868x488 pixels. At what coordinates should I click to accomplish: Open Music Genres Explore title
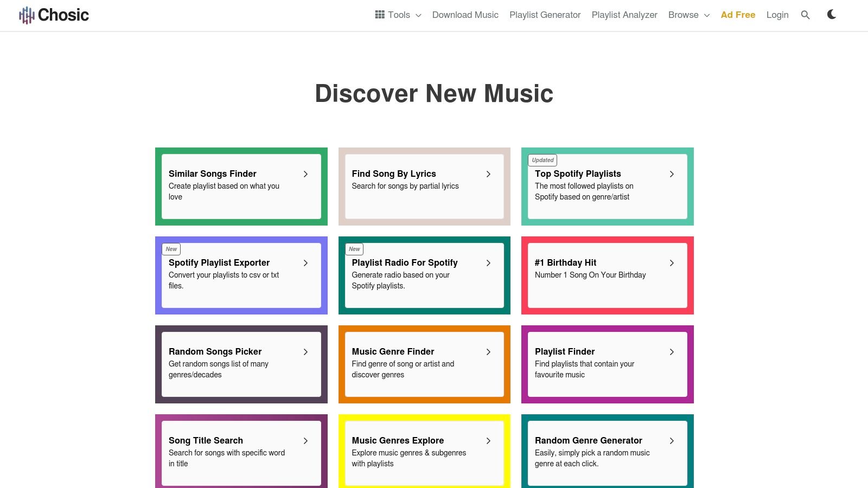(398, 440)
